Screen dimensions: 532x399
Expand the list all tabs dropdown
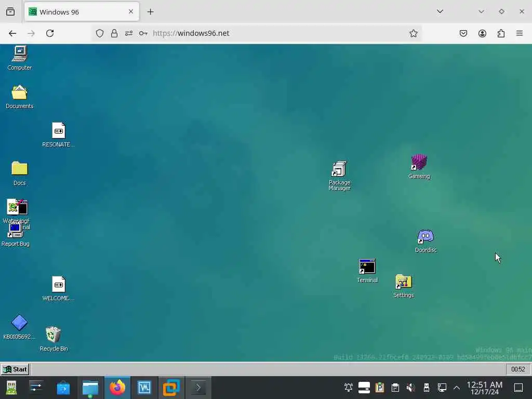tap(440, 11)
